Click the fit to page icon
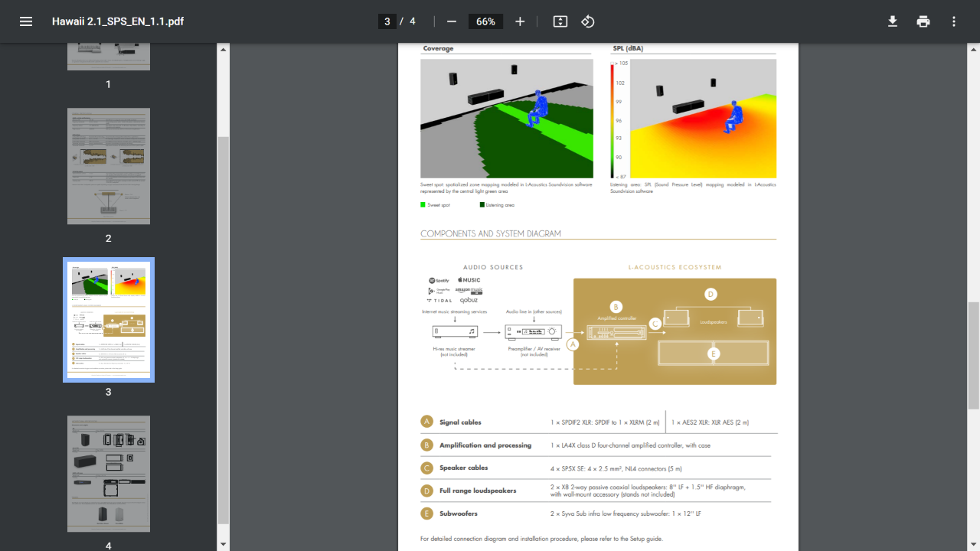The image size is (980, 551). [x=560, y=21]
